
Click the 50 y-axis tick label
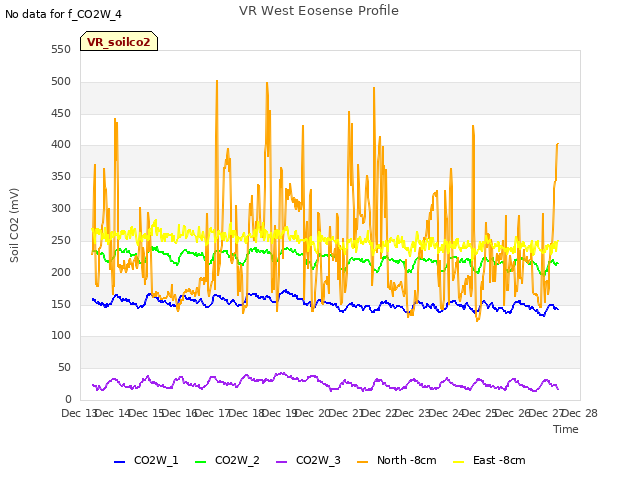coord(64,367)
